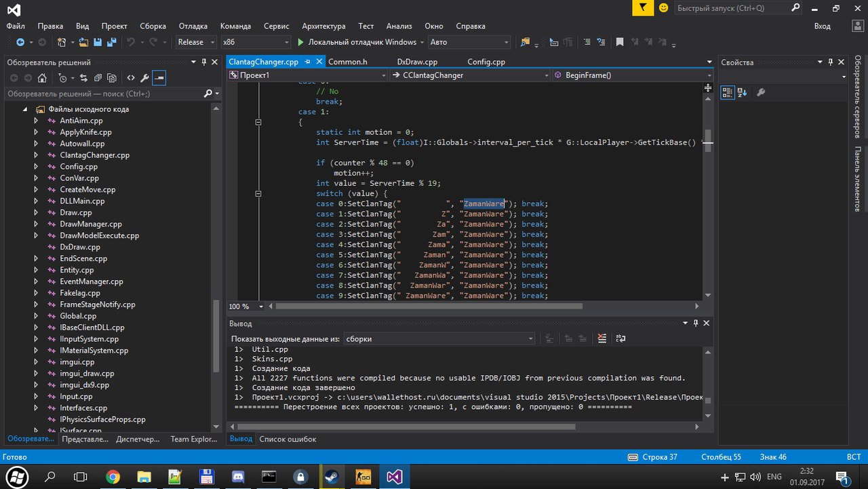Save all files via the double-floppy icon

tap(111, 42)
